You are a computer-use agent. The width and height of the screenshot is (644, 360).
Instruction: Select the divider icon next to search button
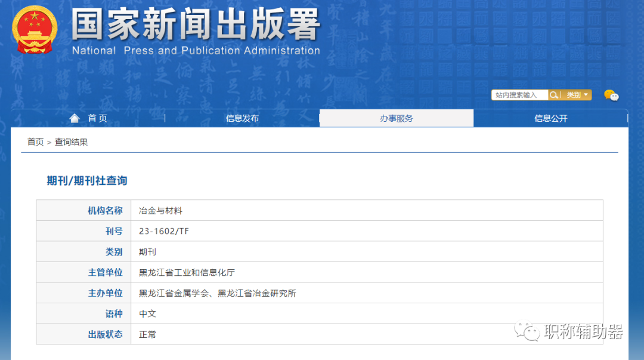[x=561, y=95]
